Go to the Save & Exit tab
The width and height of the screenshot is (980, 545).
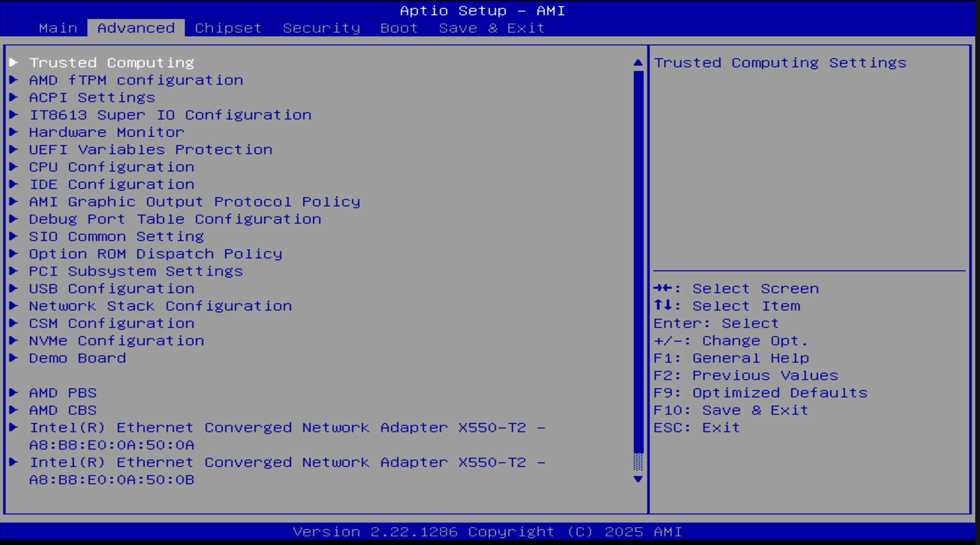click(x=492, y=28)
